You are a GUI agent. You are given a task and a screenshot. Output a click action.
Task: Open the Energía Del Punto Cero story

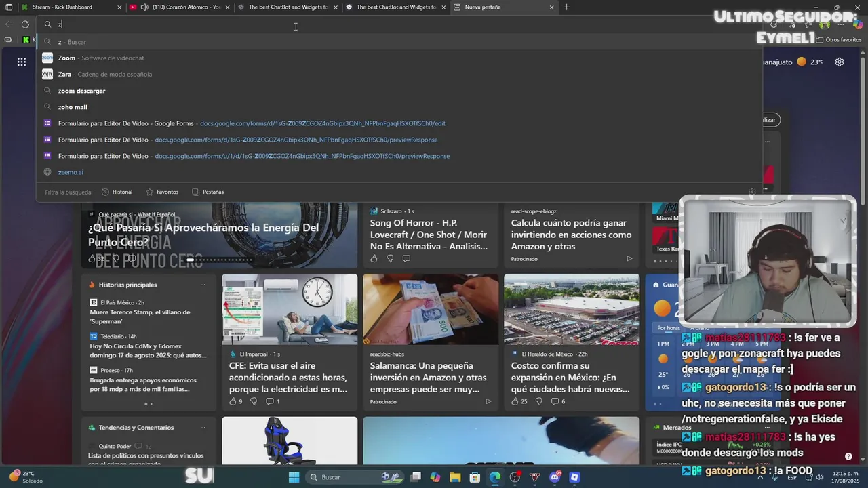[x=203, y=235]
